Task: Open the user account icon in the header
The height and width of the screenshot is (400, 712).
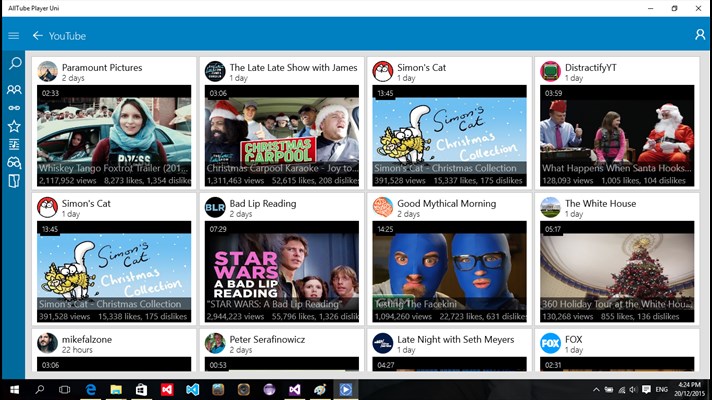Action: click(700, 35)
